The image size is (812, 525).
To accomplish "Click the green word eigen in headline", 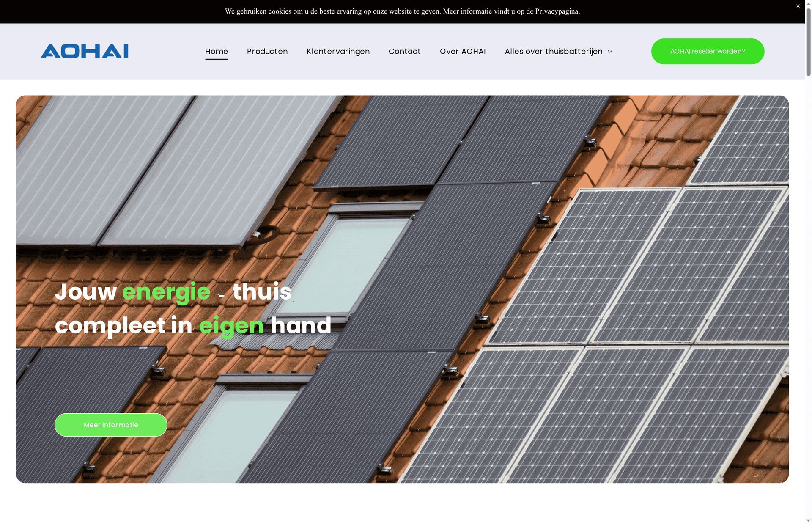I will coord(231,326).
